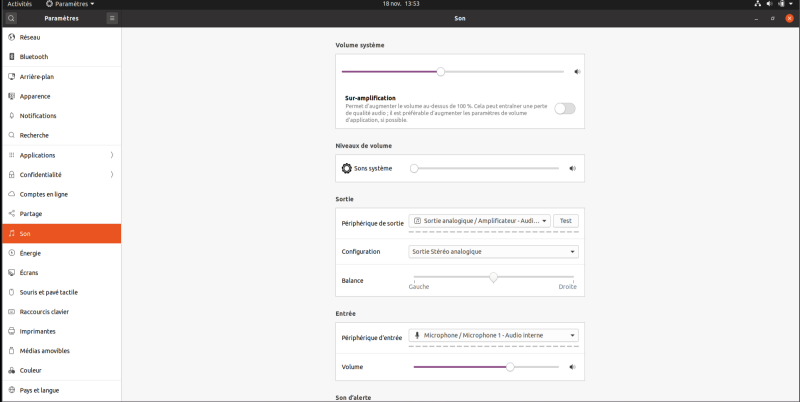The width and height of the screenshot is (800, 402).
Task: Click the volume icon in the top system tray
Action: tap(769, 4)
